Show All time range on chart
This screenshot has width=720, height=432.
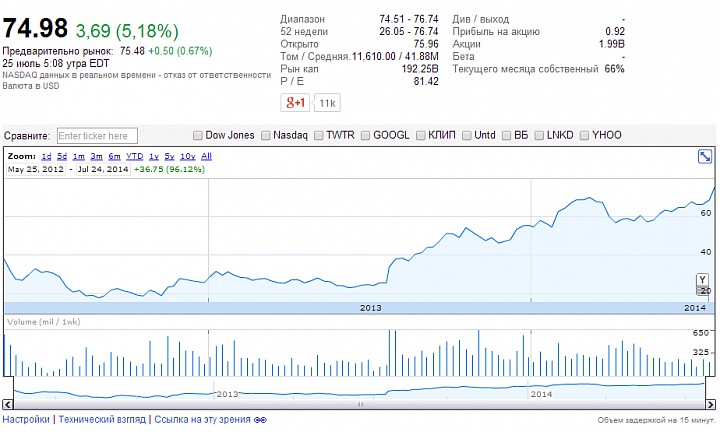point(206,157)
